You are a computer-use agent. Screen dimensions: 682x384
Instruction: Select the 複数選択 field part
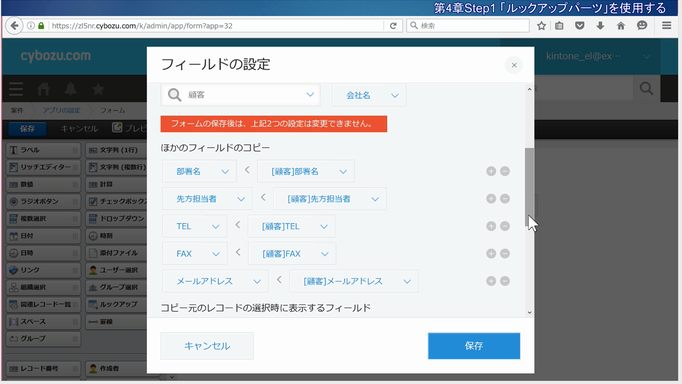(x=43, y=218)
